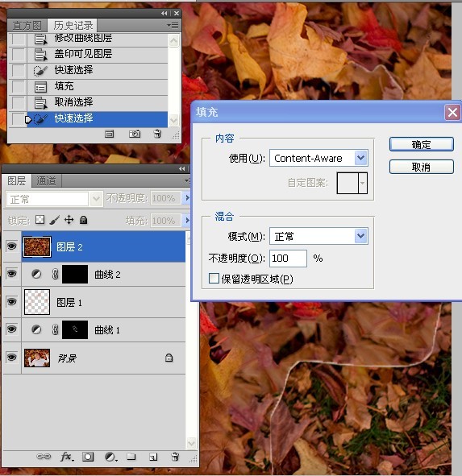
Task: Toggle visibility of 图层 1
Action: pos(11,301)
